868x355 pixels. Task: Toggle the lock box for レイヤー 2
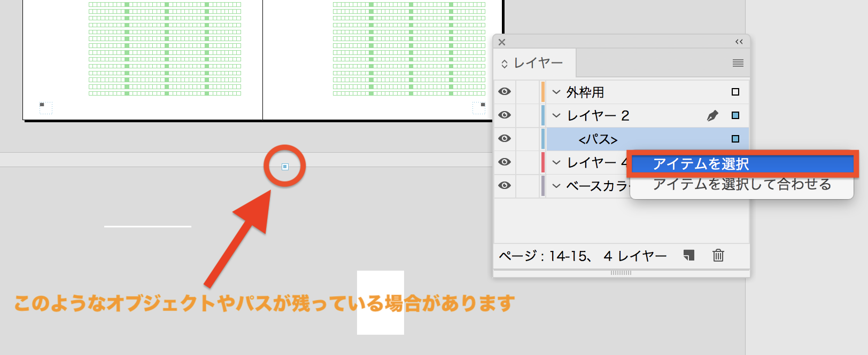tap(528, 115)
